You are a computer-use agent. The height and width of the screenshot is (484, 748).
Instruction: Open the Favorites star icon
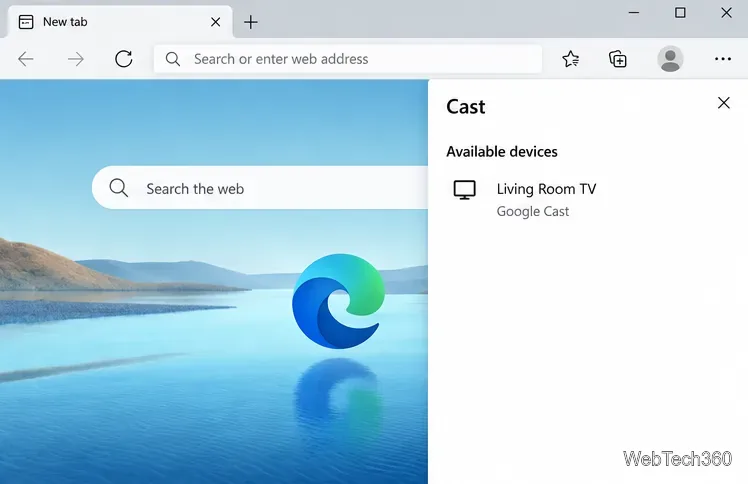[571, 59]
